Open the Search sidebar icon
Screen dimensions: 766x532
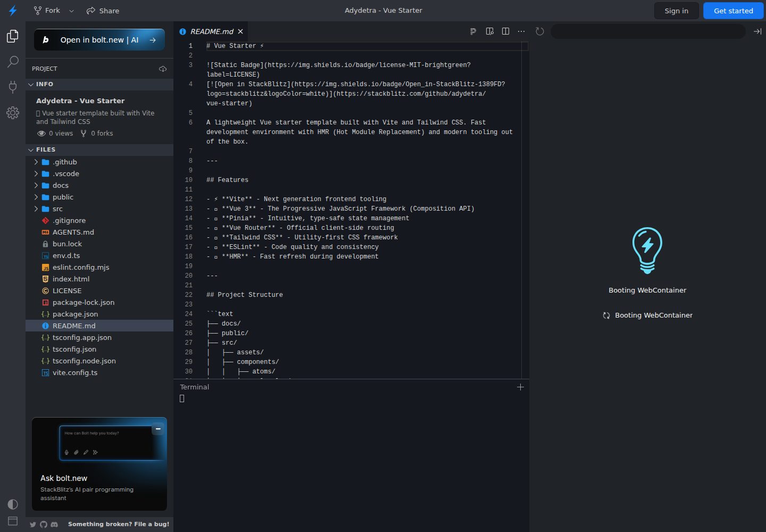[13, 62]
